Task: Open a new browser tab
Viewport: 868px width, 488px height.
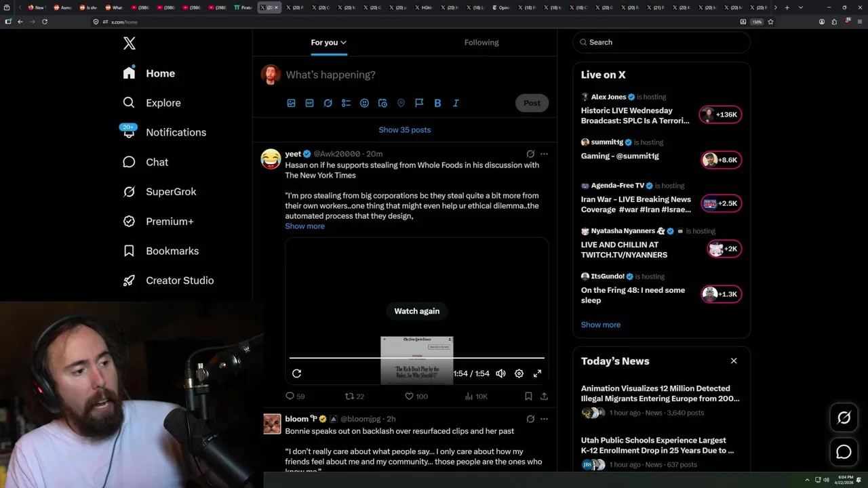Action: tap(787, 7)
